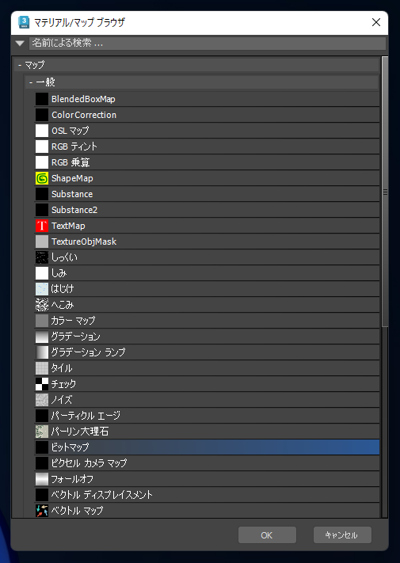Click the 3ds Max app icon in title bar
The width and height of the screenshot is (400, 563).
coord(24,22)
